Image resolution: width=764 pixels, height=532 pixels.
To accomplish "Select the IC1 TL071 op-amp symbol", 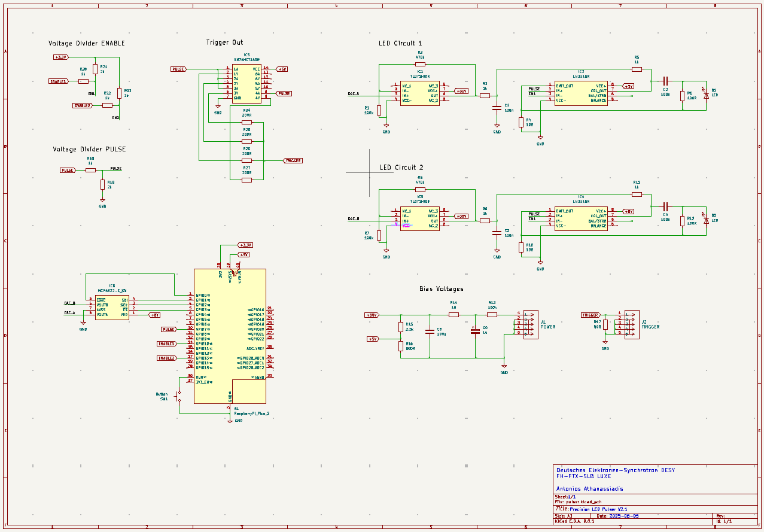I will pyautogui.click(x=420, y=93).
